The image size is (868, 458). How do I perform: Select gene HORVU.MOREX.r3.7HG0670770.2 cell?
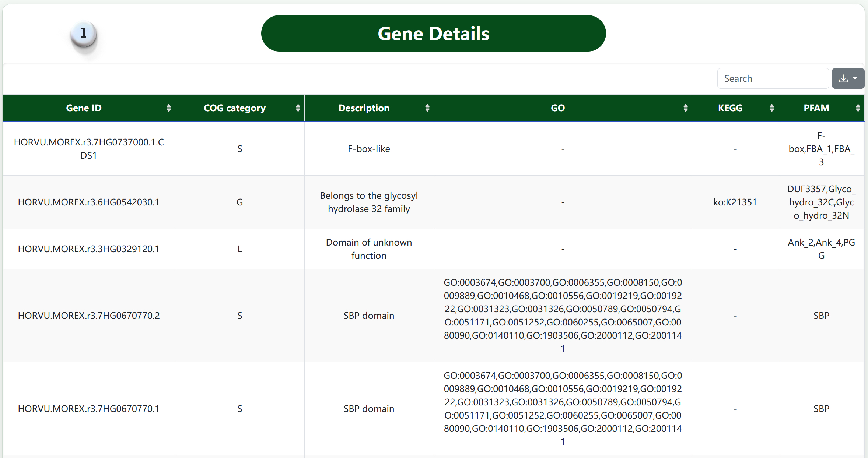pyautogui.click(x=89, y=316)
